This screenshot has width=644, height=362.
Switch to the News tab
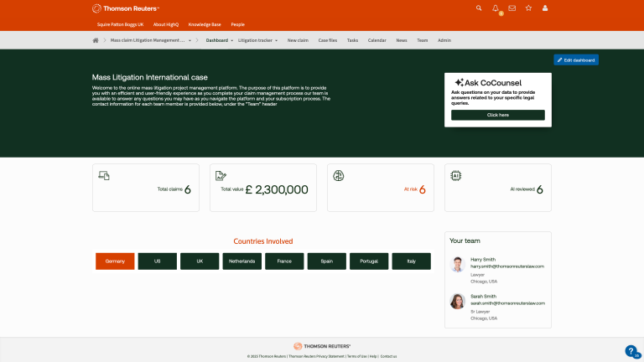click(x=402, y=40)
